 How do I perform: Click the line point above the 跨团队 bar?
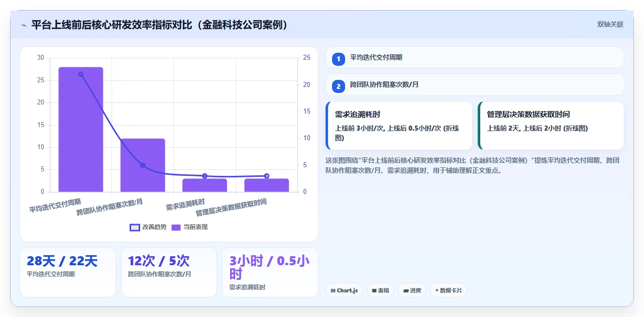[x=143, y=165]
